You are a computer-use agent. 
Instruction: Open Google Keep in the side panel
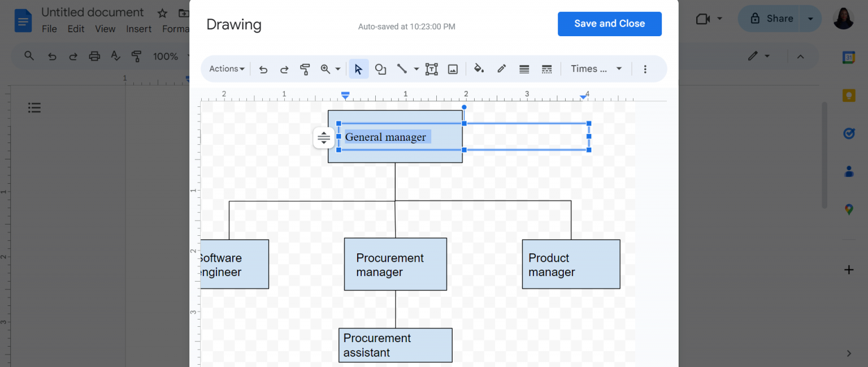849,95
